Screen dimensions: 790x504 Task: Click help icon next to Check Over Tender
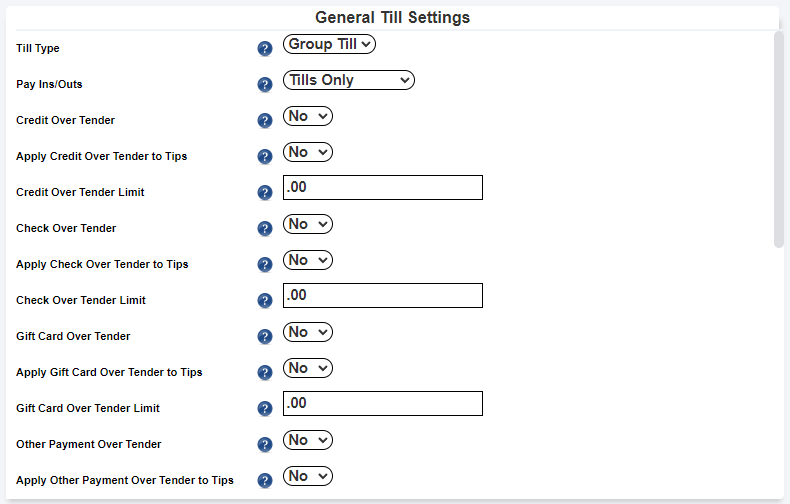tap(265, 229)
